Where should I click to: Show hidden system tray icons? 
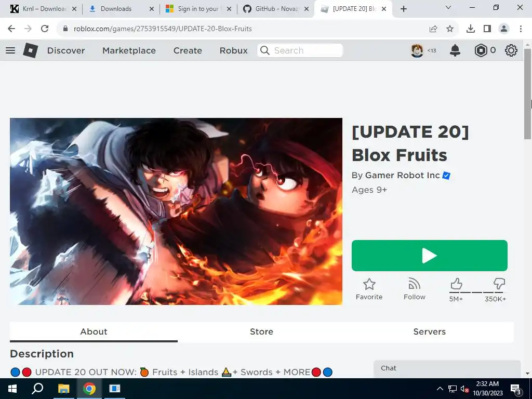click(440, 389)
